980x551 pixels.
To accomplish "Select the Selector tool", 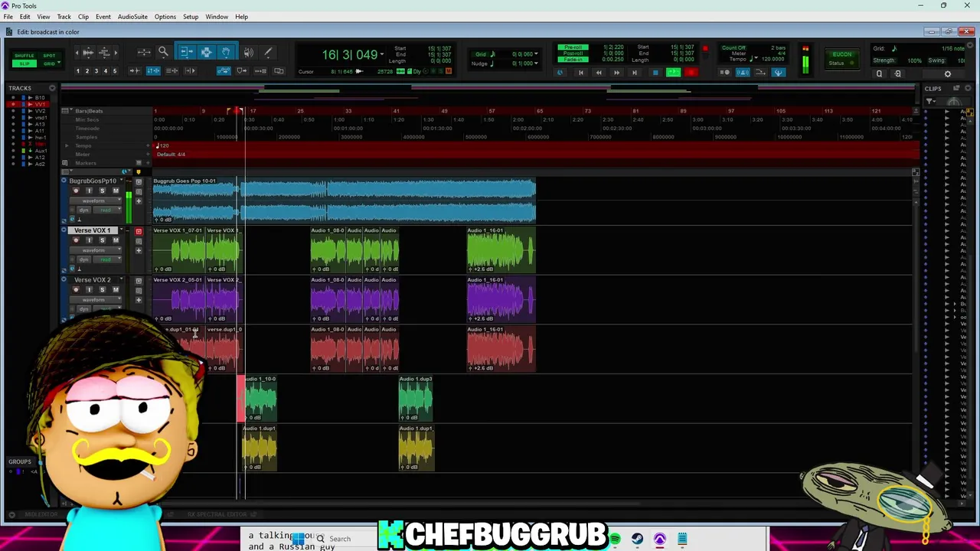I will pos(206,52).
